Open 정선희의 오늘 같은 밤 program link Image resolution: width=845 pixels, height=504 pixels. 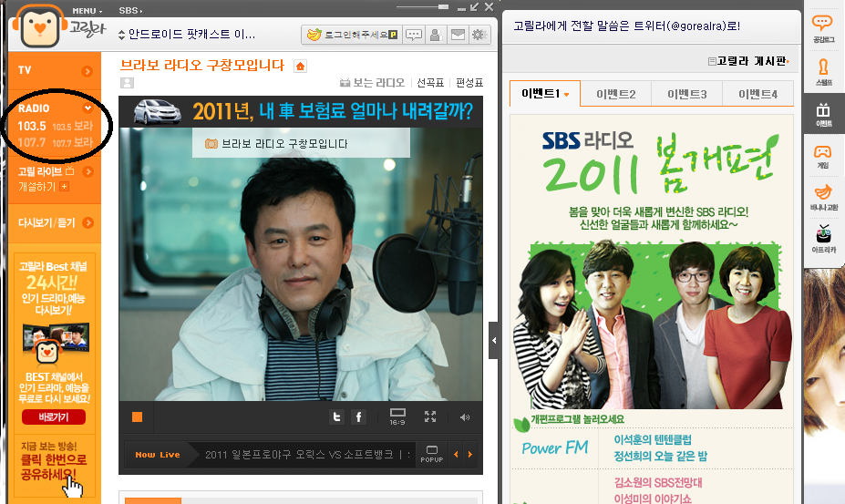[x=660, y=457]
